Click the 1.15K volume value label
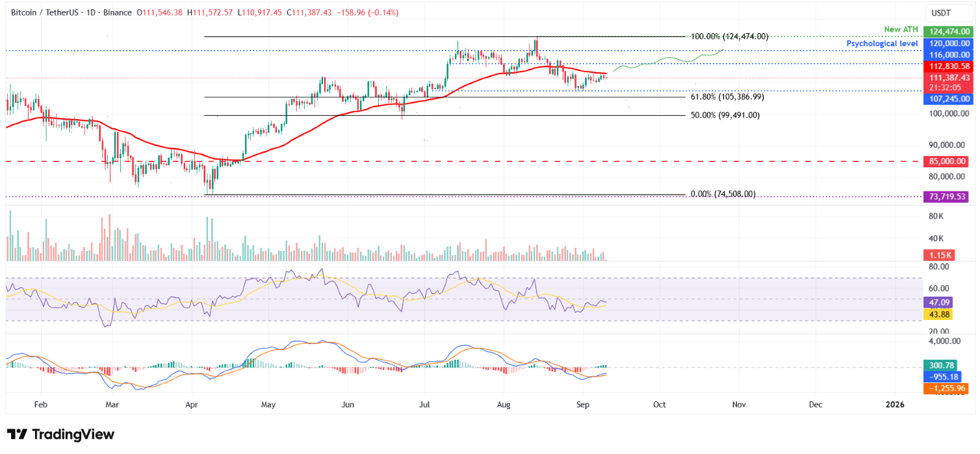 click(x=940, y=256)
